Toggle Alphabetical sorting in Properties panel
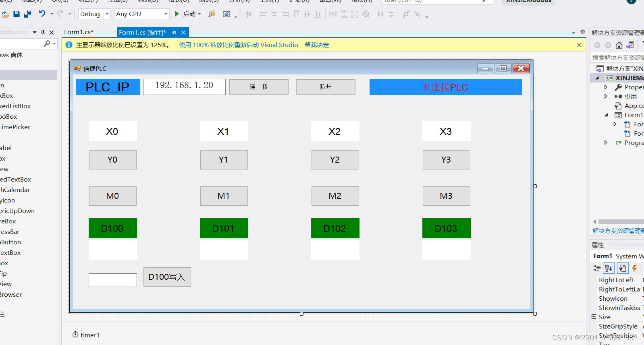The height and width of the screenshot is (345, 644). (609, 268)
